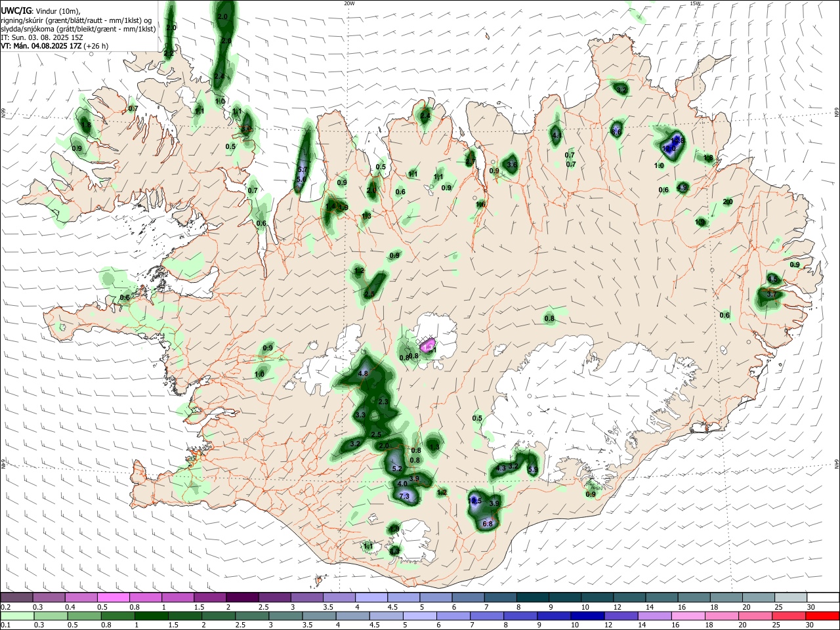Click the '20W' longitude label
Screen dimensions: 840x630
click(x=349, y=3)
